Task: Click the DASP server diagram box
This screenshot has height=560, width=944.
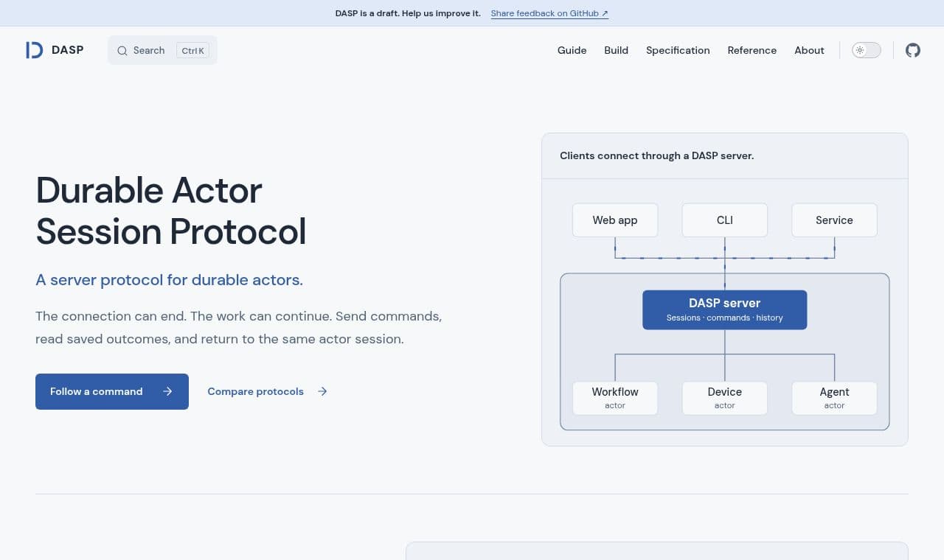Action: [x=725, y=309]
